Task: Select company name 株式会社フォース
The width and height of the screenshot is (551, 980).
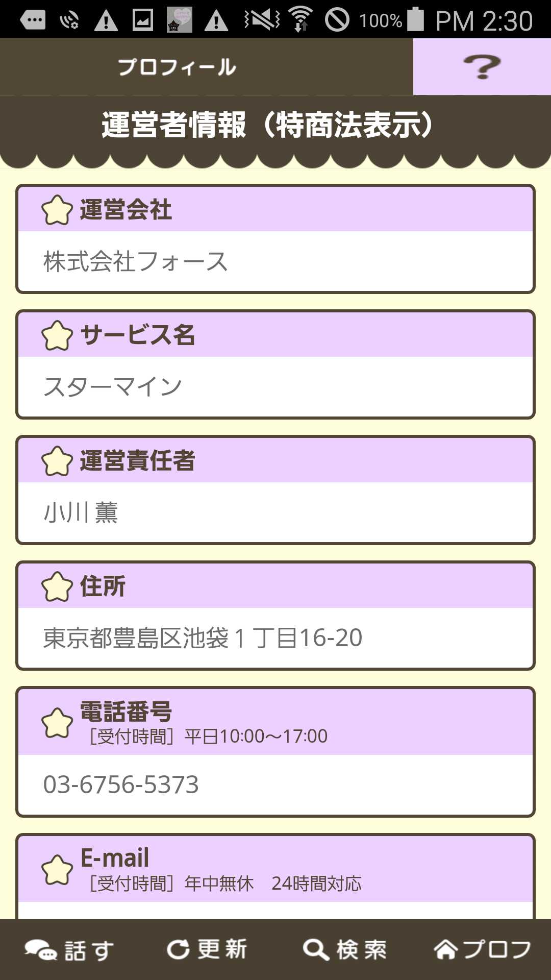Action: tap(135, 261)
